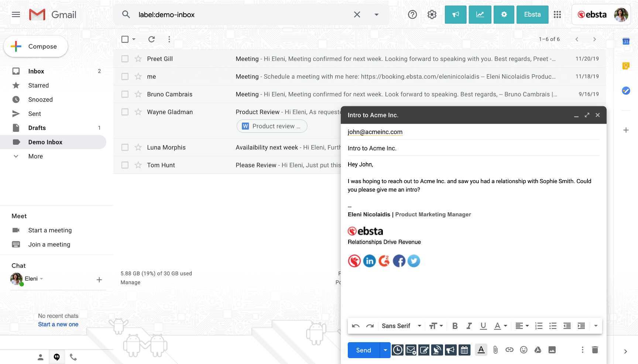Open the Sans Serif font dropdown
Image resolution: width=638 pixels, height=364 pixels.
point(401,326)
